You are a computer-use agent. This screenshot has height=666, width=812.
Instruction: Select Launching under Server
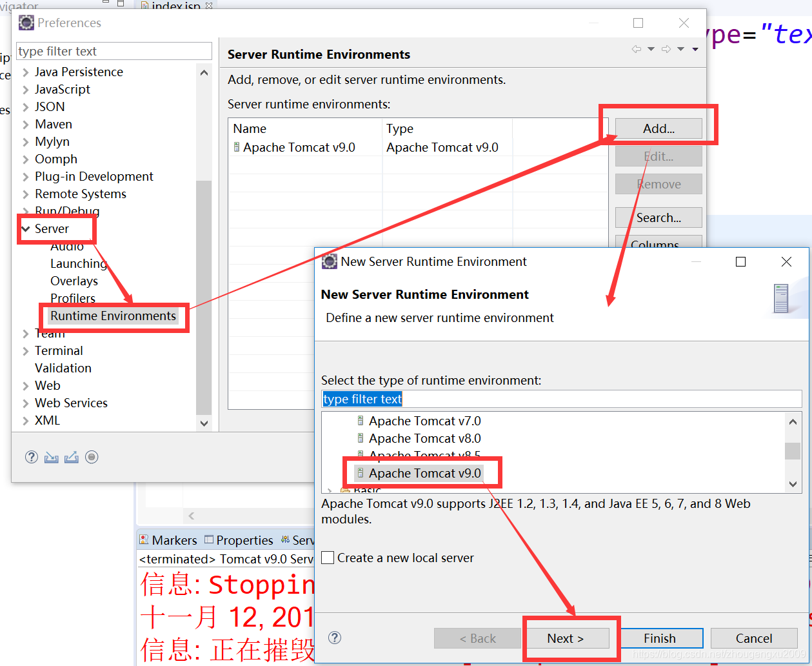tap(79, 263)
